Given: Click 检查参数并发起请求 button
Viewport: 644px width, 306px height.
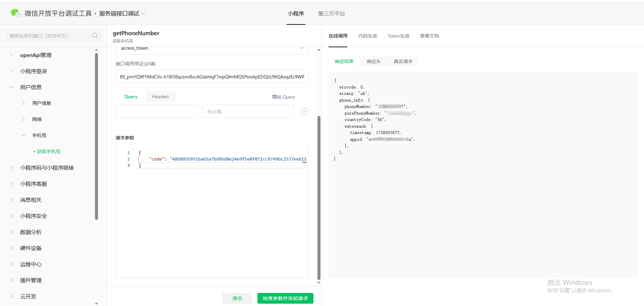Looking at the screenshot, I should [285, 298].
